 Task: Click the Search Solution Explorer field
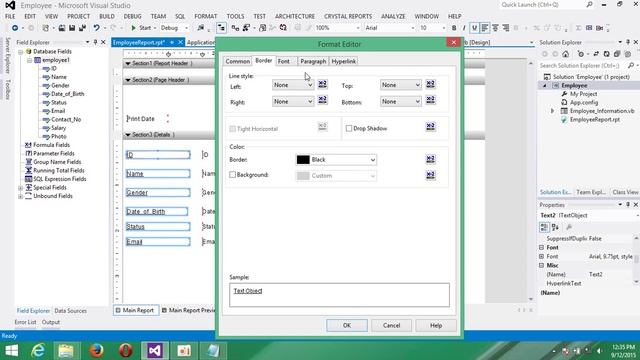583,65
